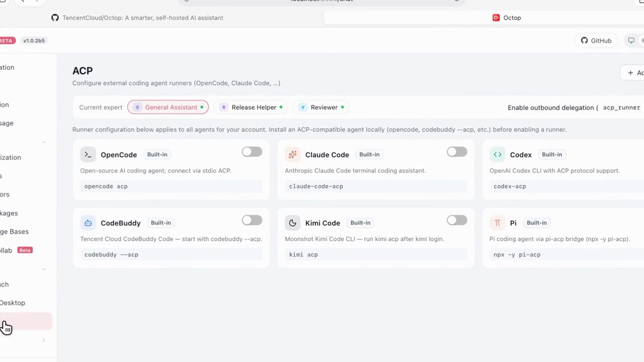Click the GitHub octocat icon on the TencentCloud/Octop tab
This screenshot has height=362, width=644.
pyautogui.click(x=55, y=18)
